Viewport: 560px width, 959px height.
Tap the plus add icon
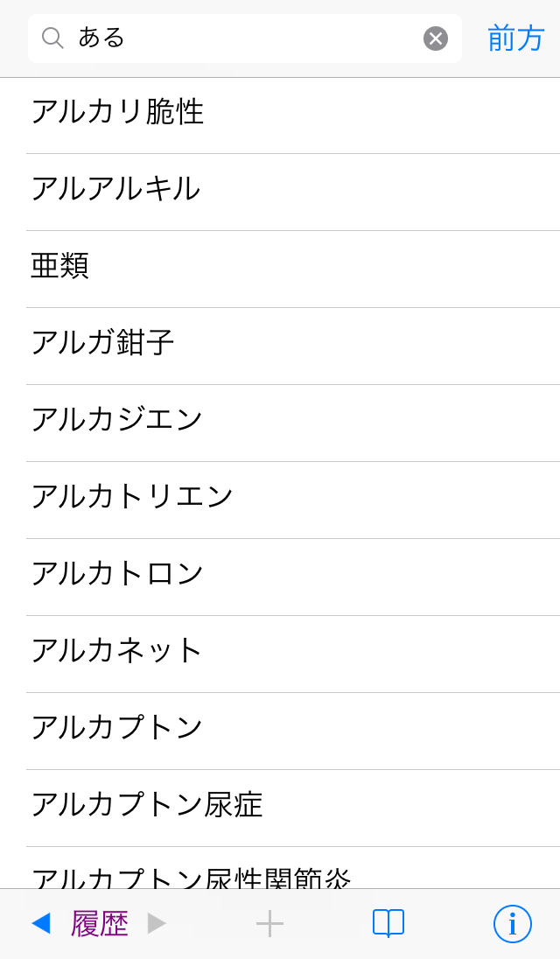tap(269, 923)
